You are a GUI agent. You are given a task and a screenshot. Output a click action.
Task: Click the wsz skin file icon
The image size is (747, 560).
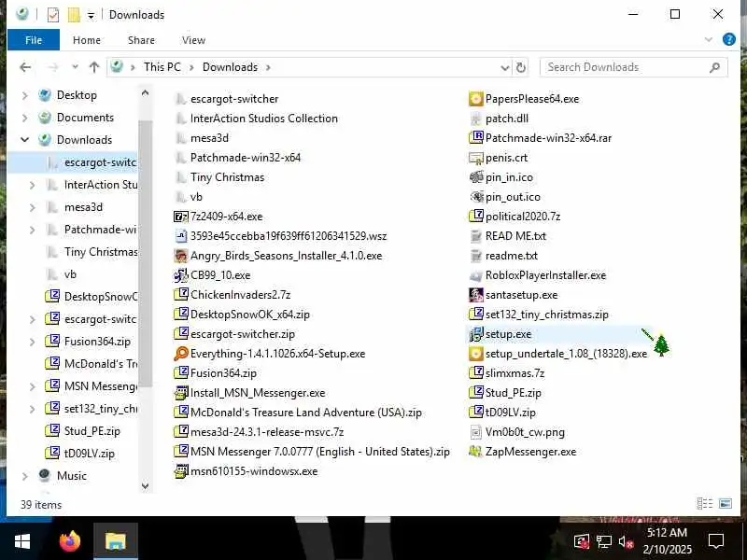tap(180, 236)
